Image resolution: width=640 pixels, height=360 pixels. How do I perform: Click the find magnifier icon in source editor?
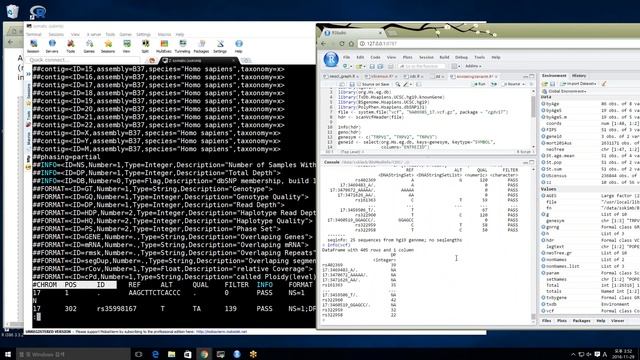[x=398, y=84]
